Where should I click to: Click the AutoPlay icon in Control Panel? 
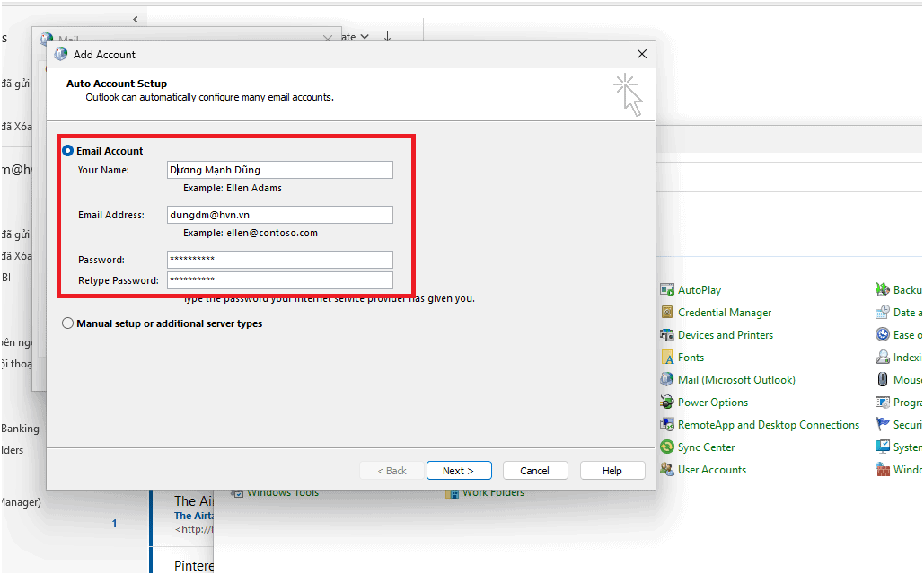[667, 290]
